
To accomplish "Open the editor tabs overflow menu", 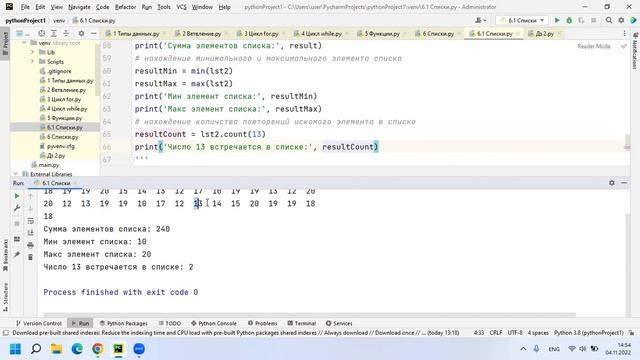I will (624, 33).
